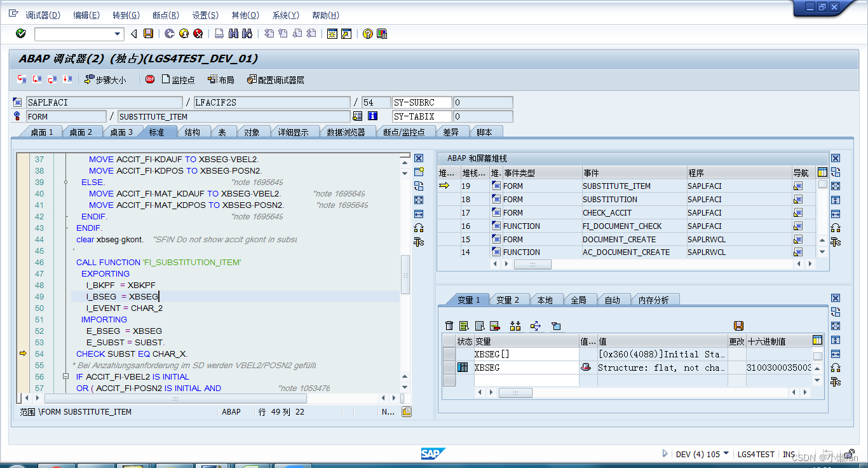Click the green checkmark Enter icon
The image size is (868, 468).
tap(21, 34)
